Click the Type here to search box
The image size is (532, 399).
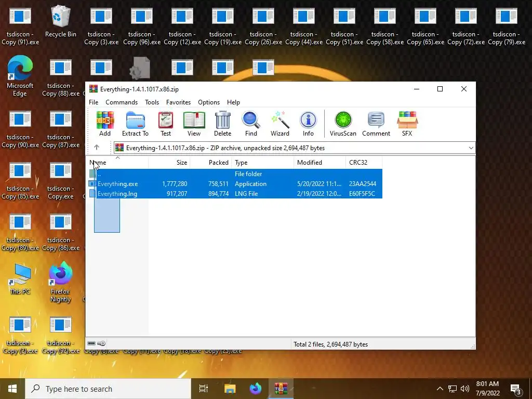[108, 389]
